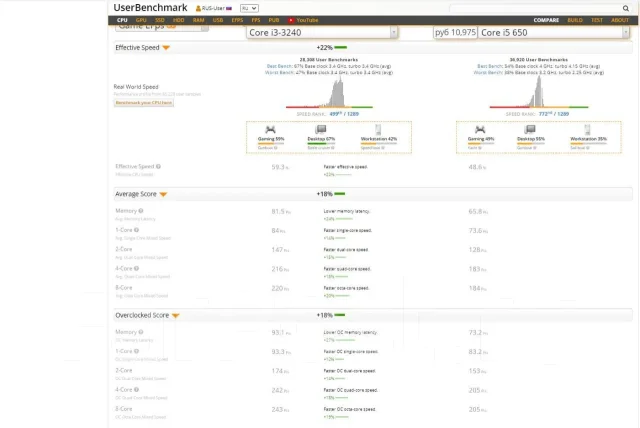Click the 'Faster effective speed' text
The height and width of the screenshot is (428, 640).
click(345, 167)
